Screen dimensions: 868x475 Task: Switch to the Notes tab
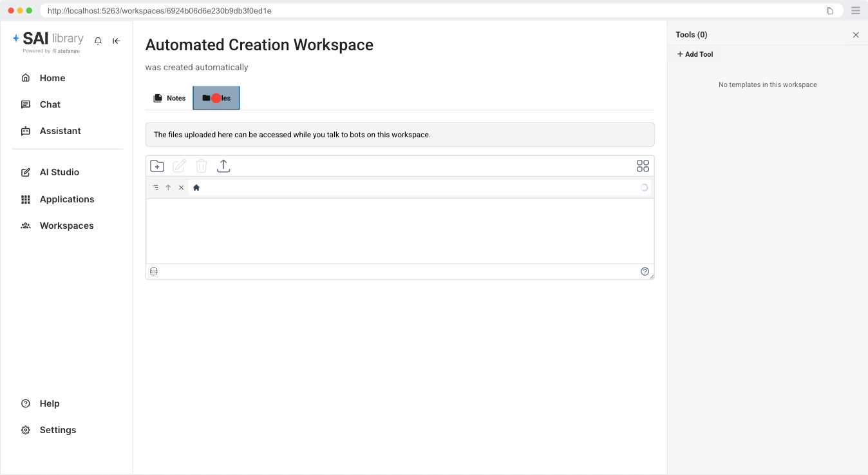(169, 98)
